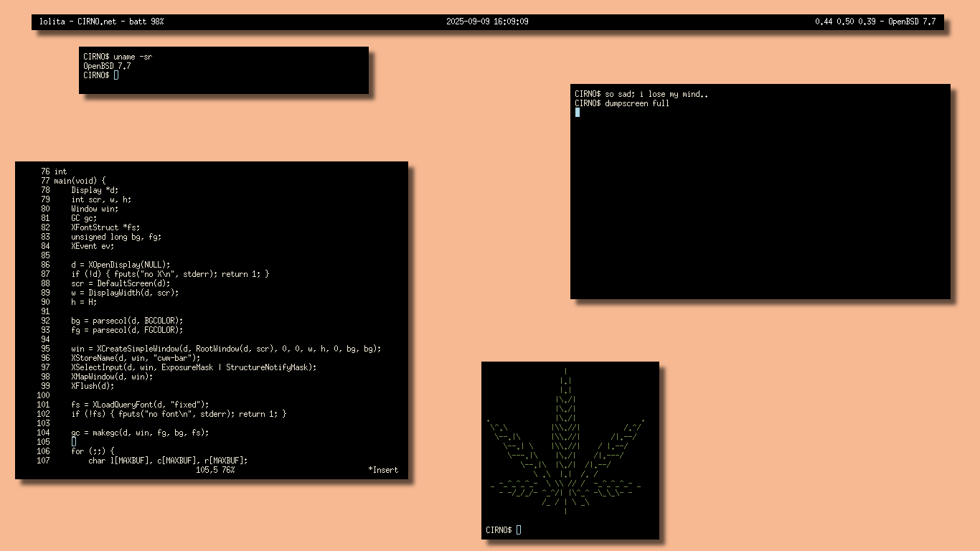Click the prompt cursor under the ASCII leaf
This screenshot has width=980, height=551.
[x=519, y=530]
